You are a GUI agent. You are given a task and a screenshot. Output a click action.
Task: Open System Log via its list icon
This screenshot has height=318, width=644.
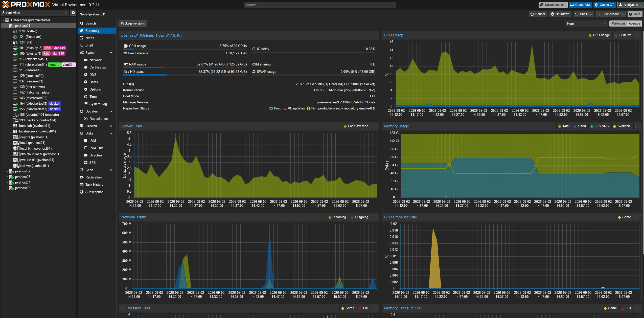[x=86, y=104]
